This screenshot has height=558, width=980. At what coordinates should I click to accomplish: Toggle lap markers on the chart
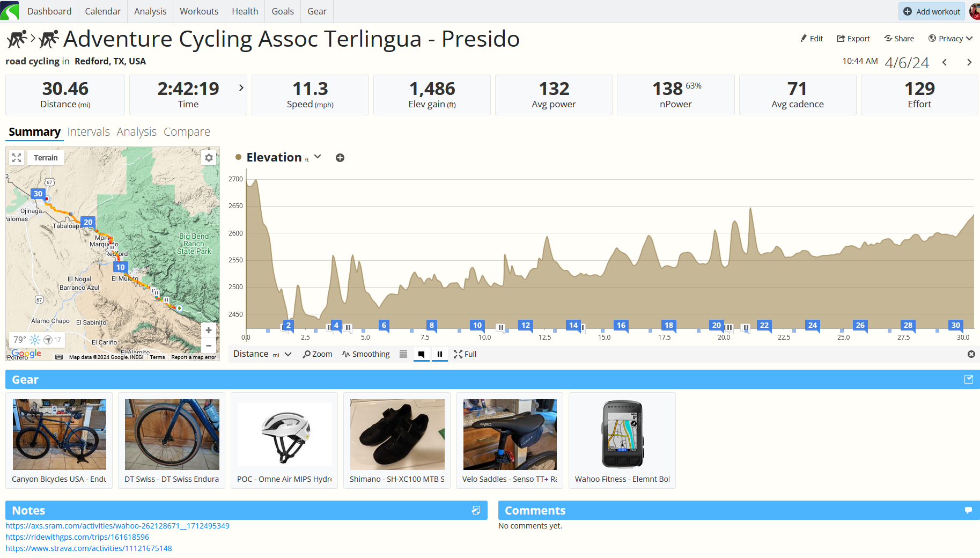click(422, 354)
